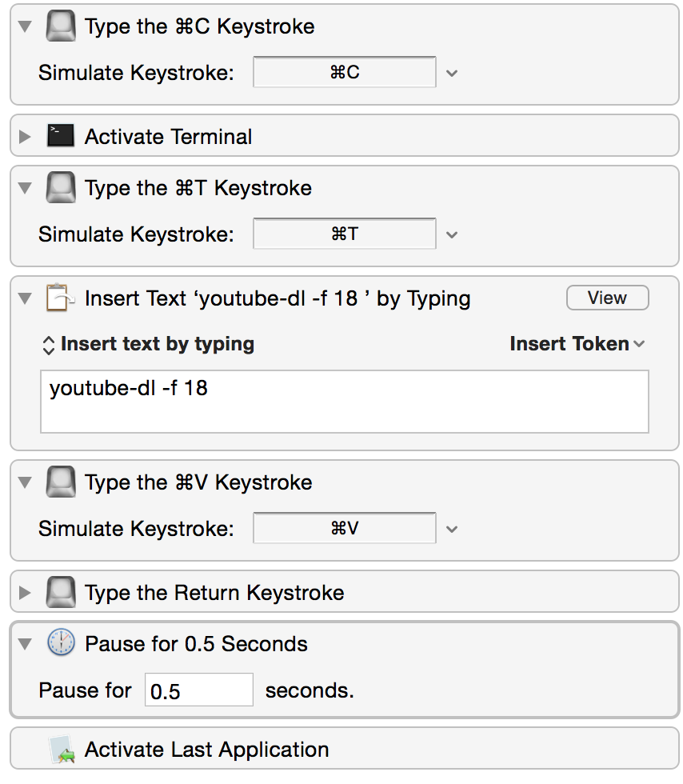Click the View button
This screenshot has width=683, height=784.
pos(608,298)
